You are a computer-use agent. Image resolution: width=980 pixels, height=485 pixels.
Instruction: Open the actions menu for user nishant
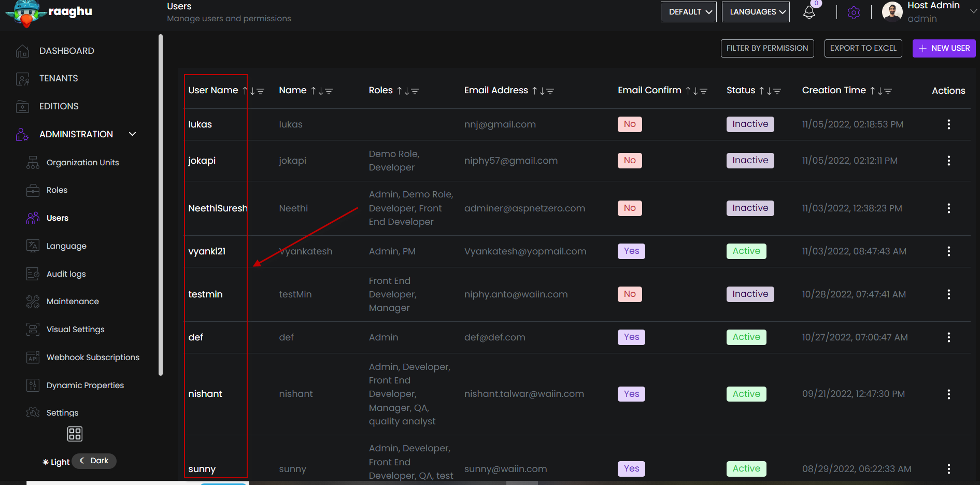948,394
